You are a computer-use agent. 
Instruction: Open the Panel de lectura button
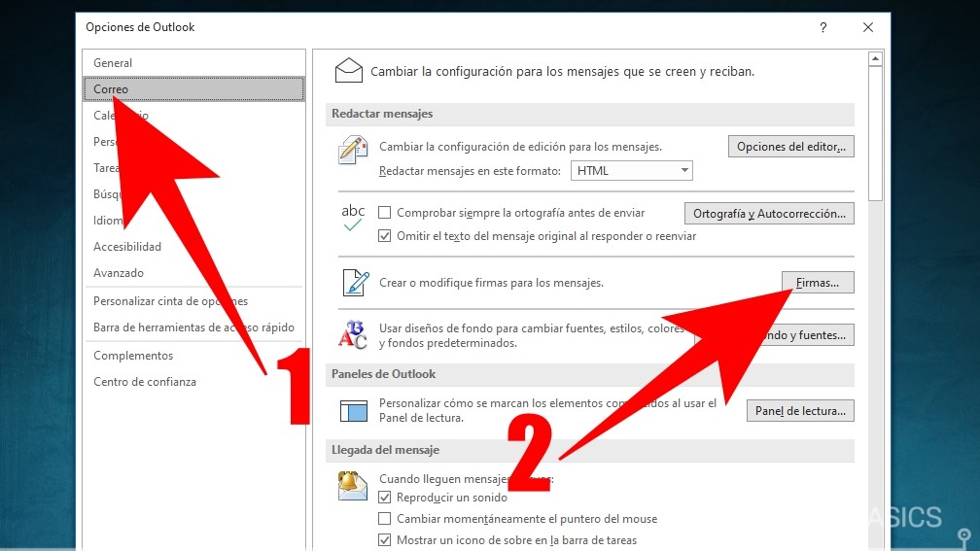800,410
